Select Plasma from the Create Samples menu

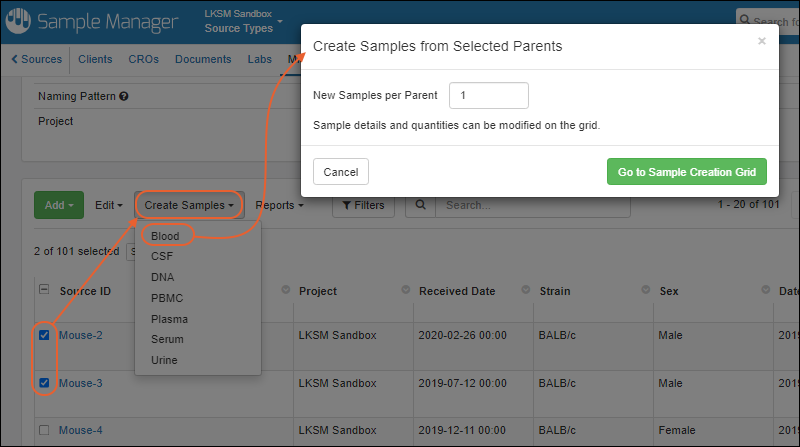pos(168,319)
